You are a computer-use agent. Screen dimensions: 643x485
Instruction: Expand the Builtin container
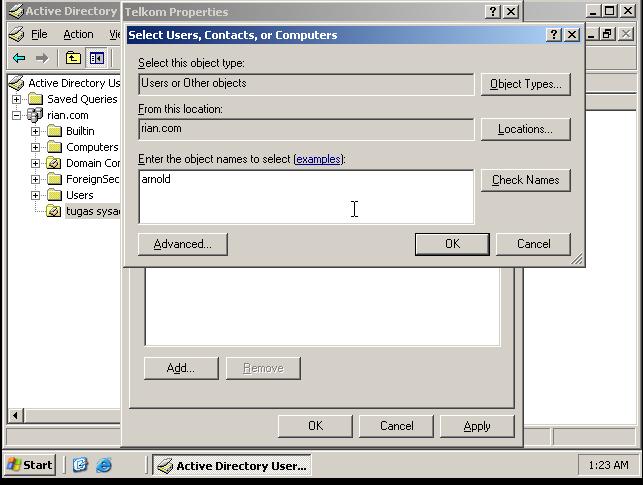pos(35,131)
